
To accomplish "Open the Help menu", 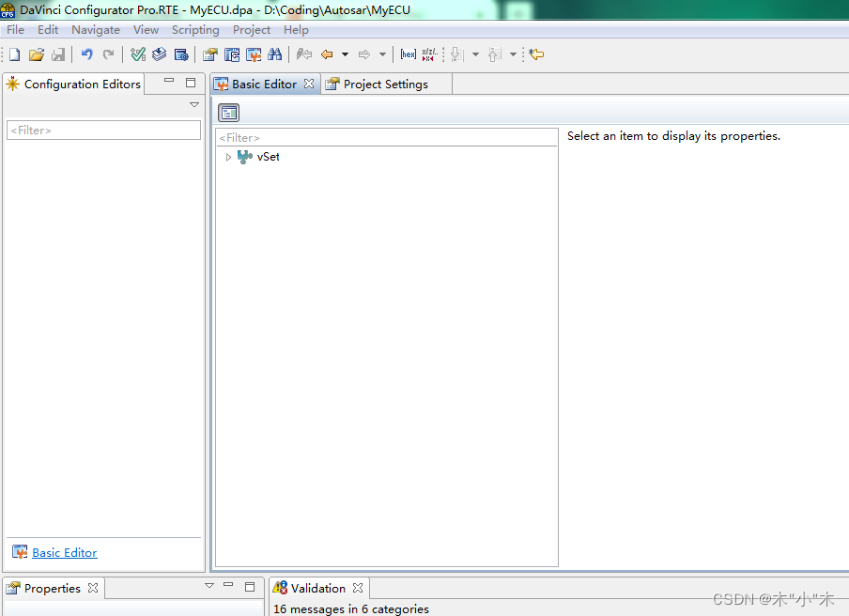I will (296, 30).
